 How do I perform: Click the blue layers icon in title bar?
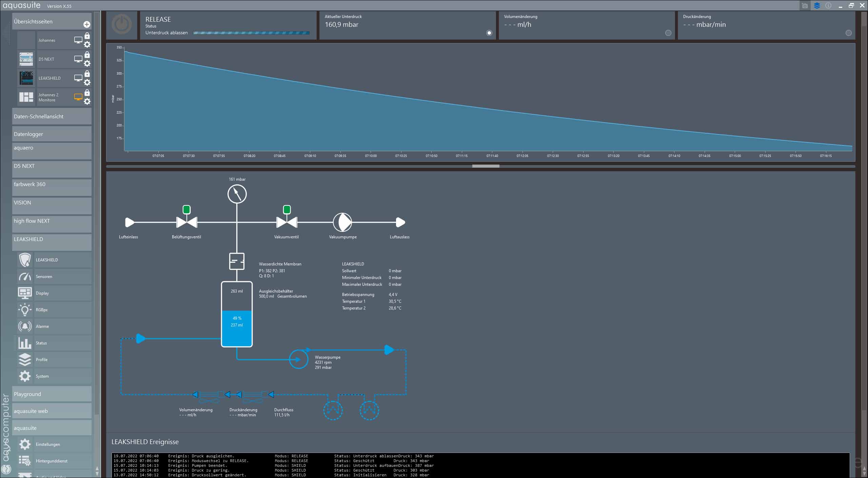817,6
